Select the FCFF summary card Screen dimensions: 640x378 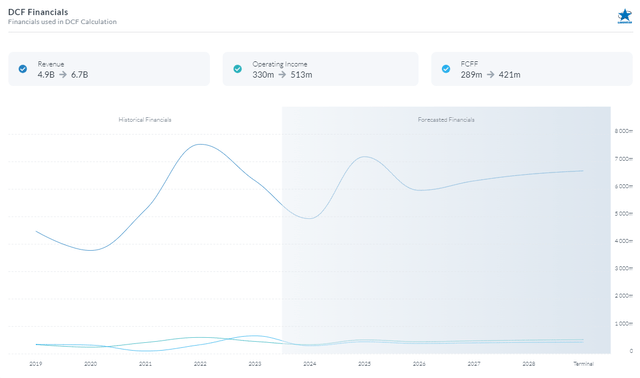pos(532,69)
